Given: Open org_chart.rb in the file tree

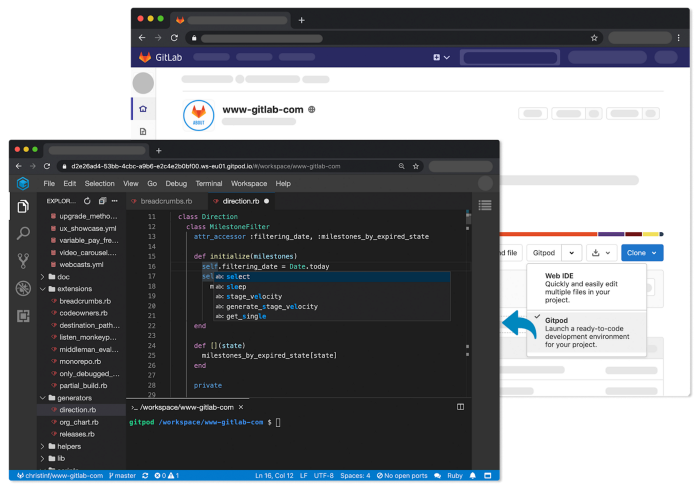Looking at the screenshot, I should [79, 422].
